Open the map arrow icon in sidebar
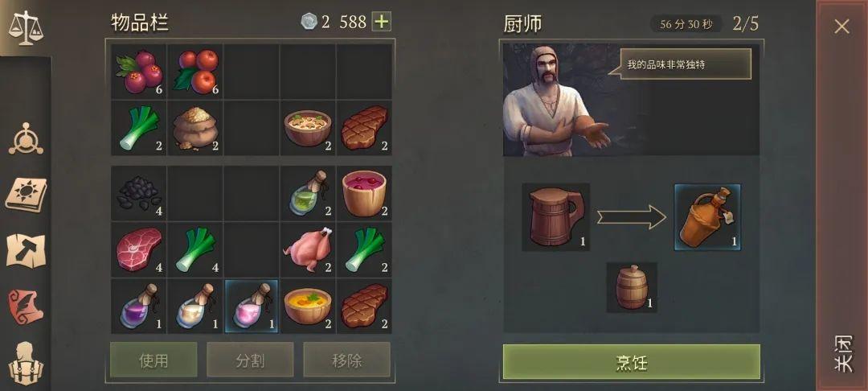 point(26,251)
